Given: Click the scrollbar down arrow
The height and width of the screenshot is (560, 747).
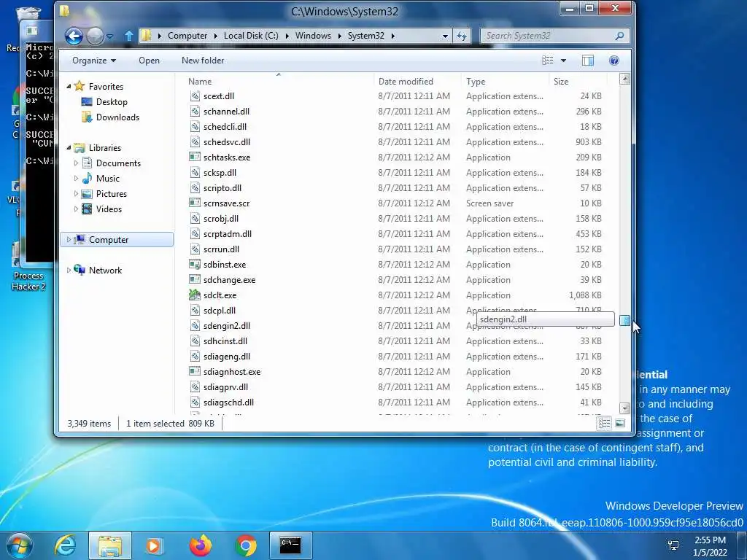Looking at the screenshot, I should 624,408.
